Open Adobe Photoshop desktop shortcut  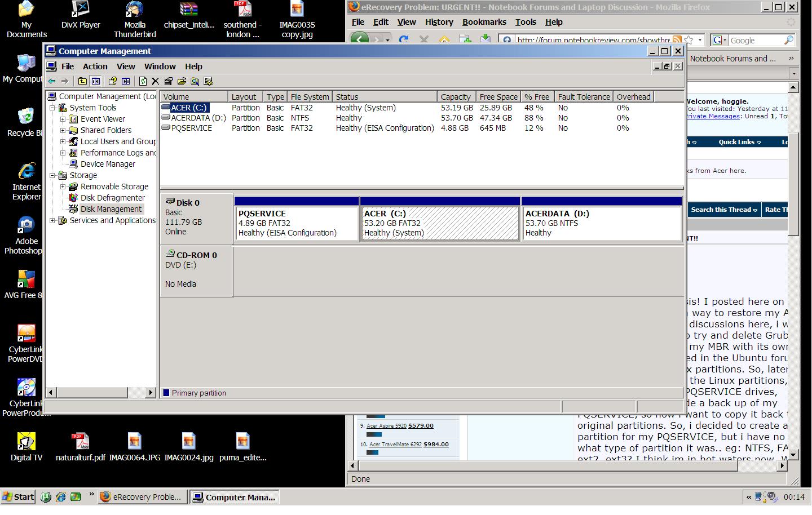point(24,236)
